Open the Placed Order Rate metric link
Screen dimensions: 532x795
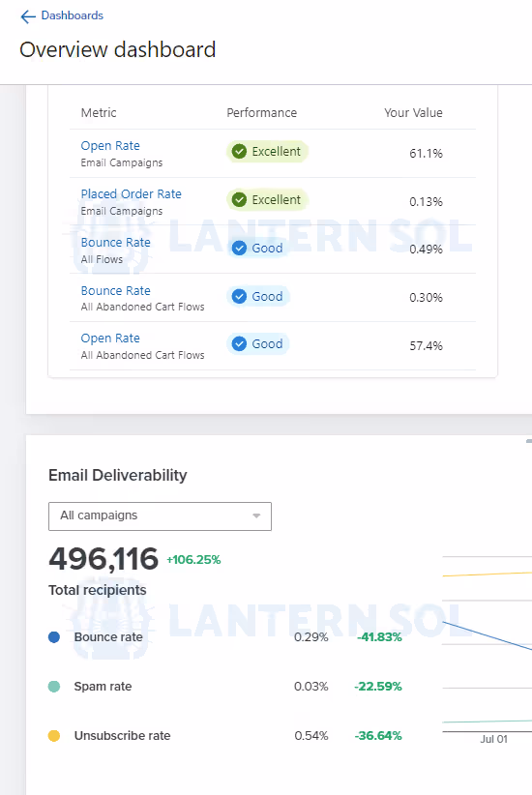coord(131,193)
